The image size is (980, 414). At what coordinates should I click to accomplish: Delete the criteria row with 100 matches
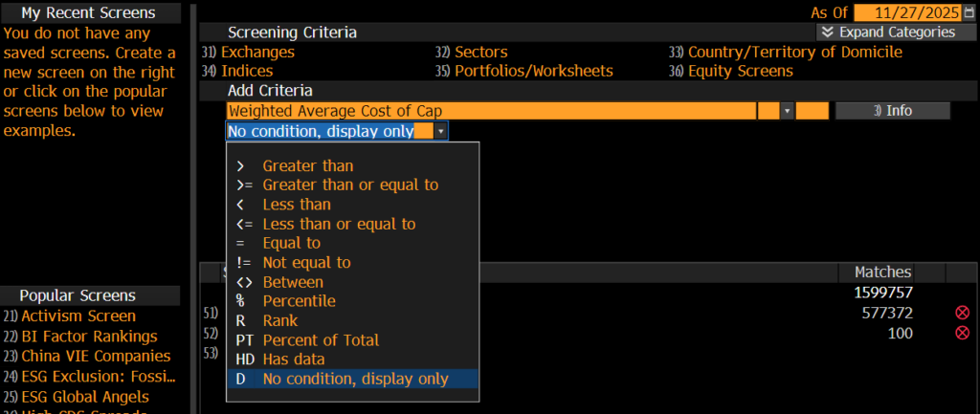963,333
